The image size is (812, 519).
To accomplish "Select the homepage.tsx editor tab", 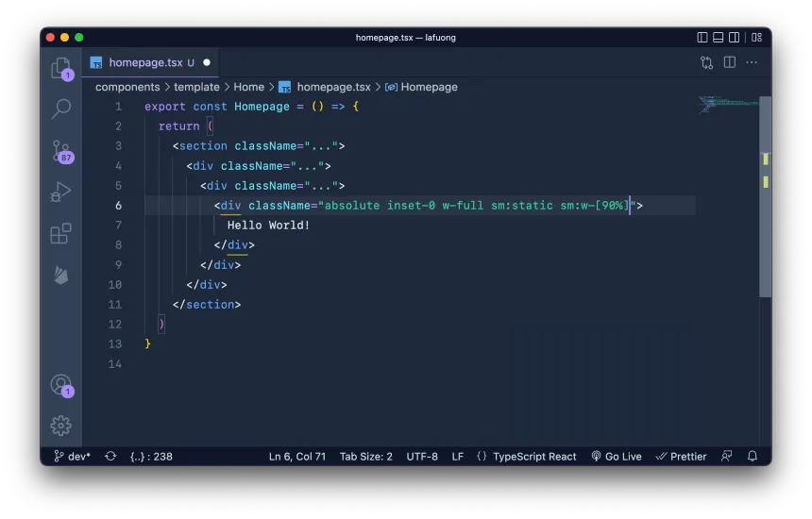I will click(150, 62).
